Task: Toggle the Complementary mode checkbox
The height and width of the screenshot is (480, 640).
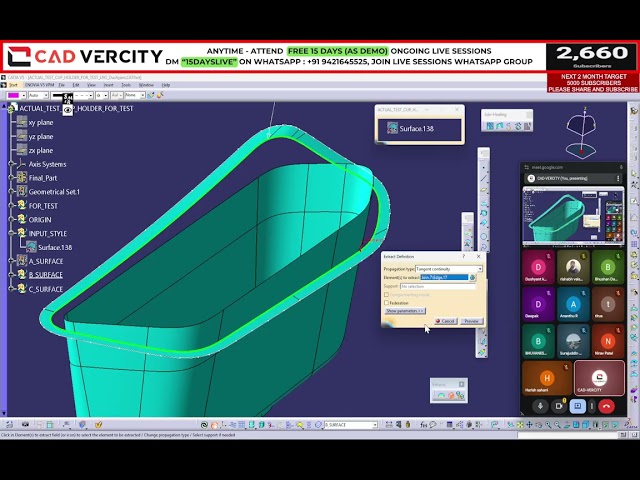Action: point(386,295)
